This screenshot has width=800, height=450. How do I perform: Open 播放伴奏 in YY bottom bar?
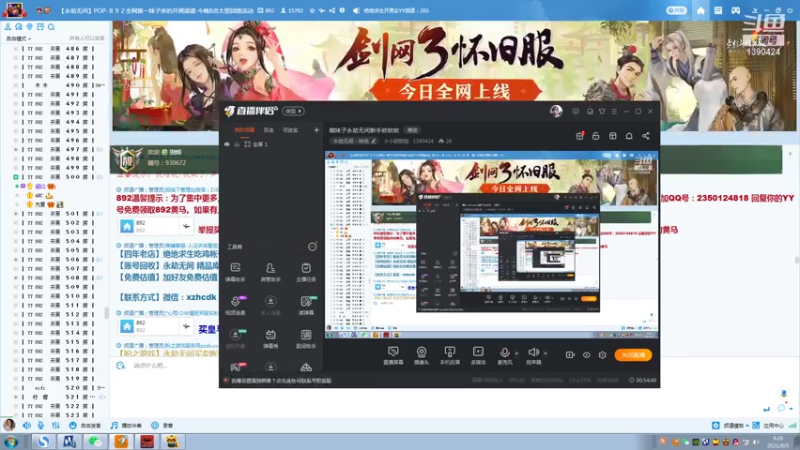pyautogui.click(x=126, y=425)
